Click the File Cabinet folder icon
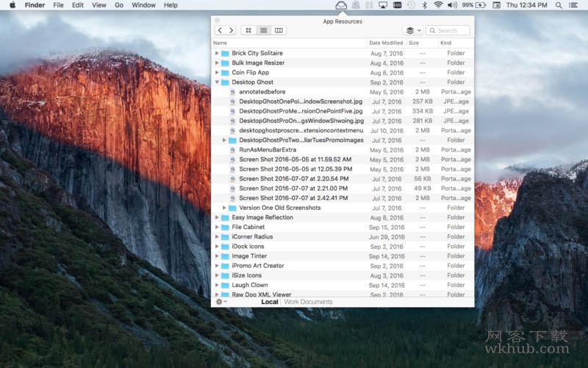 225,227
